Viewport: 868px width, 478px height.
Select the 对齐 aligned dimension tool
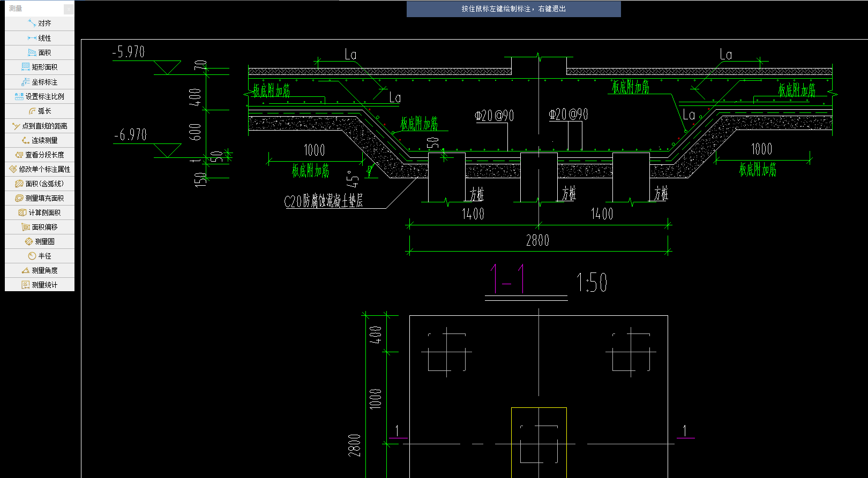(x=40, y=24)
